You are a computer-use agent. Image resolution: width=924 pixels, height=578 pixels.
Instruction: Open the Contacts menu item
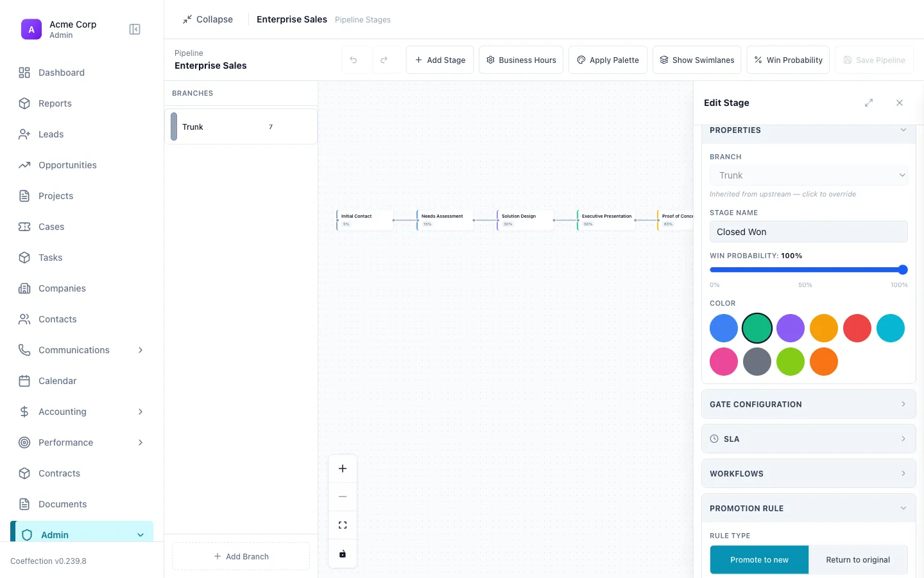(x=82, y=319)
